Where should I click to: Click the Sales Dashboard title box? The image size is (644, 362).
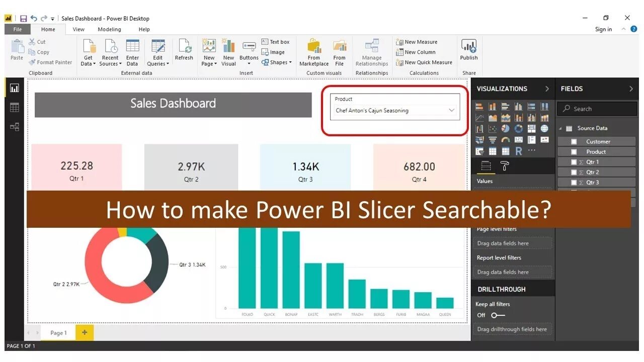[173, 105]
